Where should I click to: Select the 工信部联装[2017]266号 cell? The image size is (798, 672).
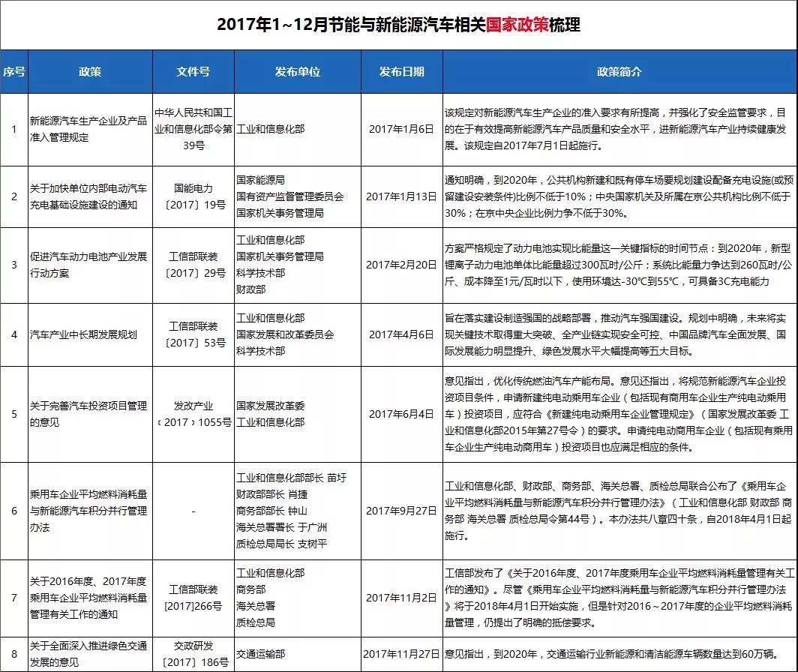(x=193, y=598)
